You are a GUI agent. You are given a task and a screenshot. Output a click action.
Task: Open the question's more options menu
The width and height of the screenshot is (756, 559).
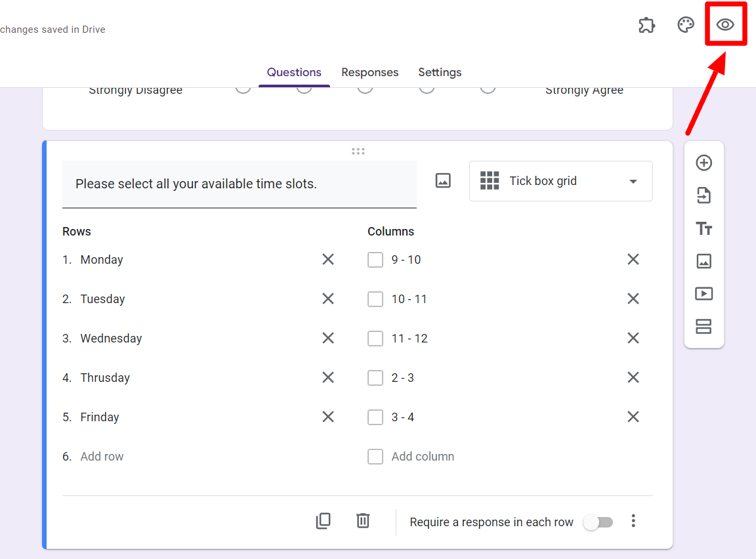pos(633,521)
